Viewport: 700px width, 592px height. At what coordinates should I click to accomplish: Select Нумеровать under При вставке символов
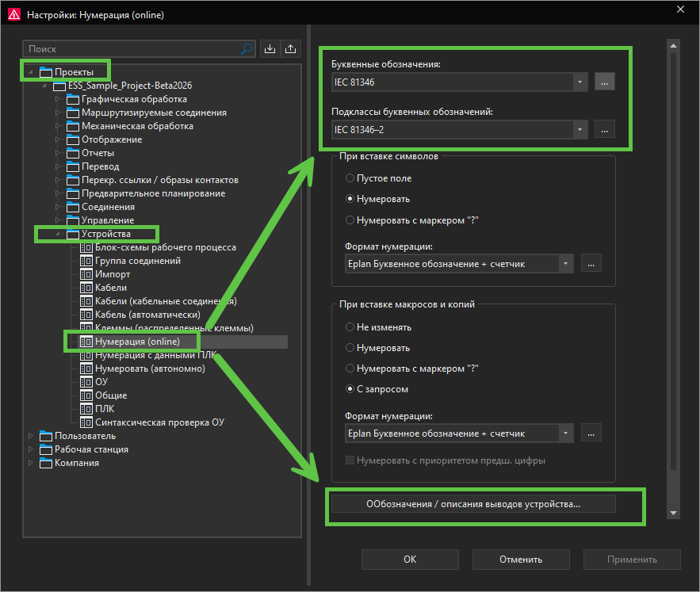[350, 199]
